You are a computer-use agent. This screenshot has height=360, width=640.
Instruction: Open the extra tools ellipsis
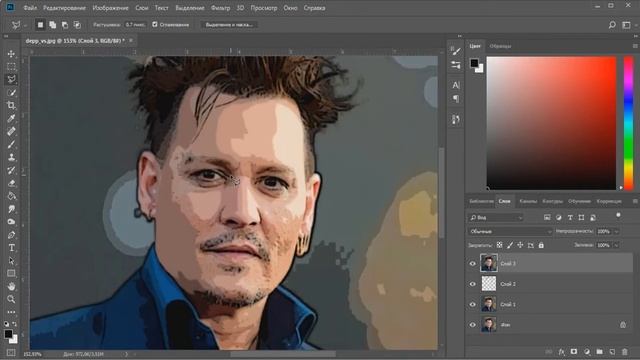click(x=11, y=312)
